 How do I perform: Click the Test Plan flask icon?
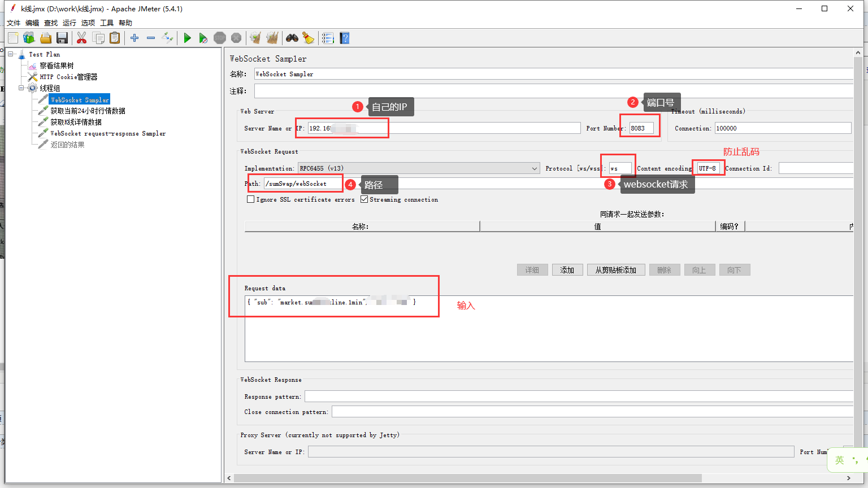click(x=22, y=54)
